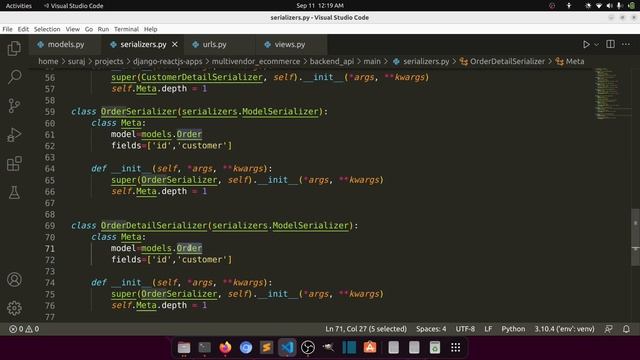Screen dimensions: 640x360
Task: Expand the run options dropdown arrow
Action: pos(596,44)
